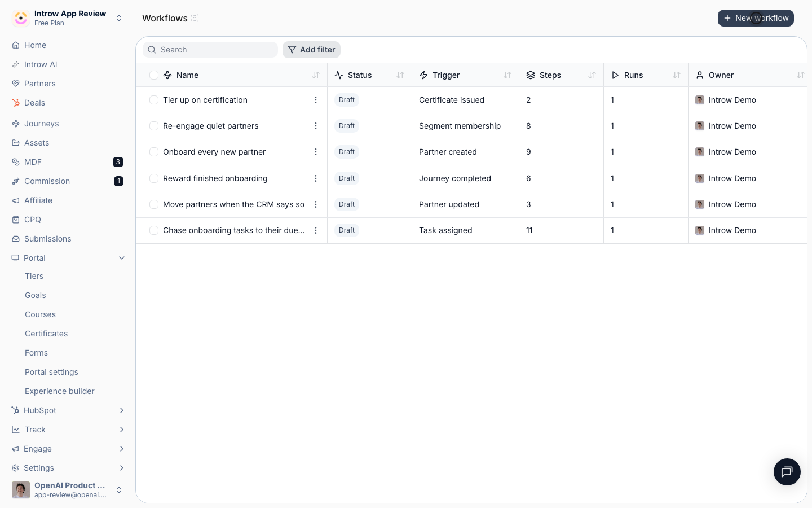Open the account switcher chevrons by OpenAI Product
The height and width of the screenshot is (508, 812).
pos(119,490)
